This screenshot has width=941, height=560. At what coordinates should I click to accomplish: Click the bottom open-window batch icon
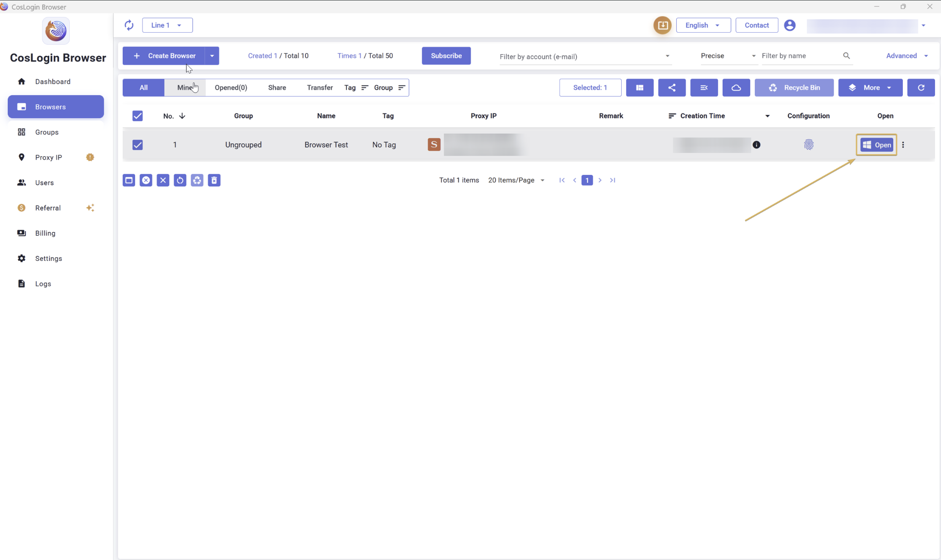click(129, 181)
